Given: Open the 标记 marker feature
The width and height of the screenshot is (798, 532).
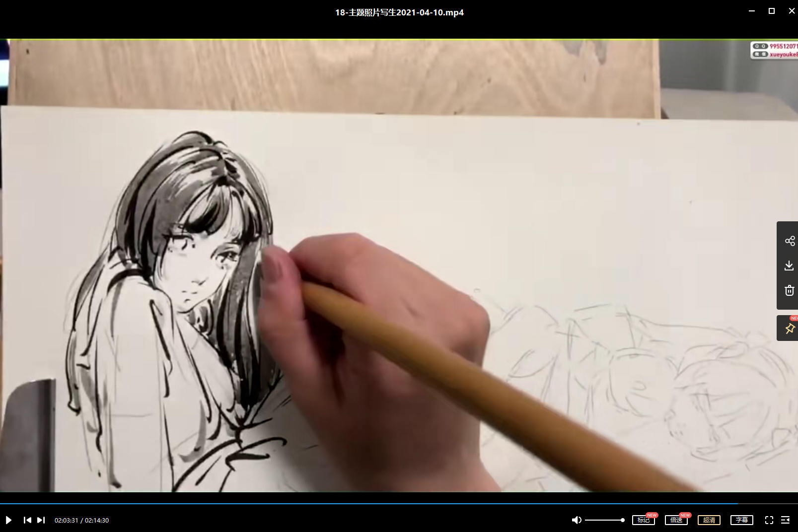Looking at the screenshot, I should click(643, 520).
